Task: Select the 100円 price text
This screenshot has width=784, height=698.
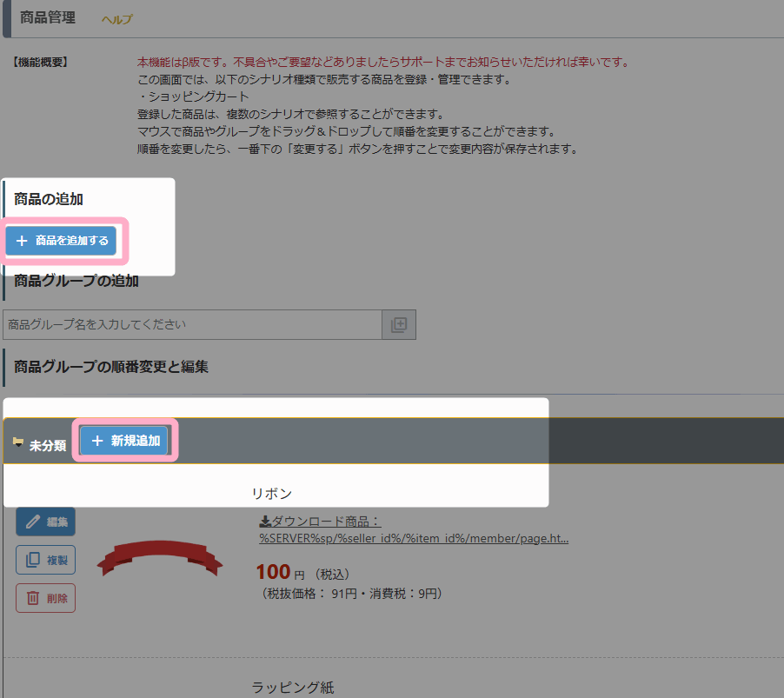Action: click(x=280, y=572)
